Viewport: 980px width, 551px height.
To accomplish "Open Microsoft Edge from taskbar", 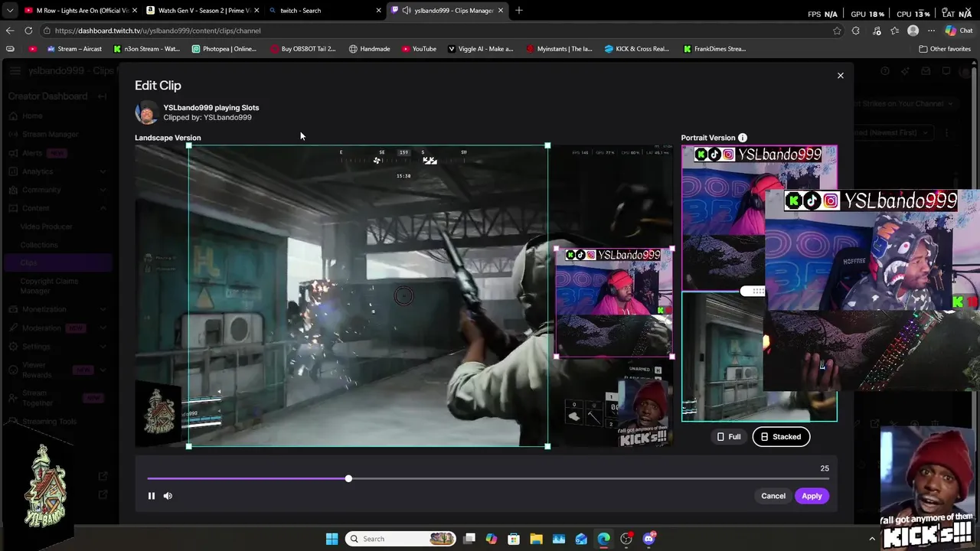I will tap(603, 539).
